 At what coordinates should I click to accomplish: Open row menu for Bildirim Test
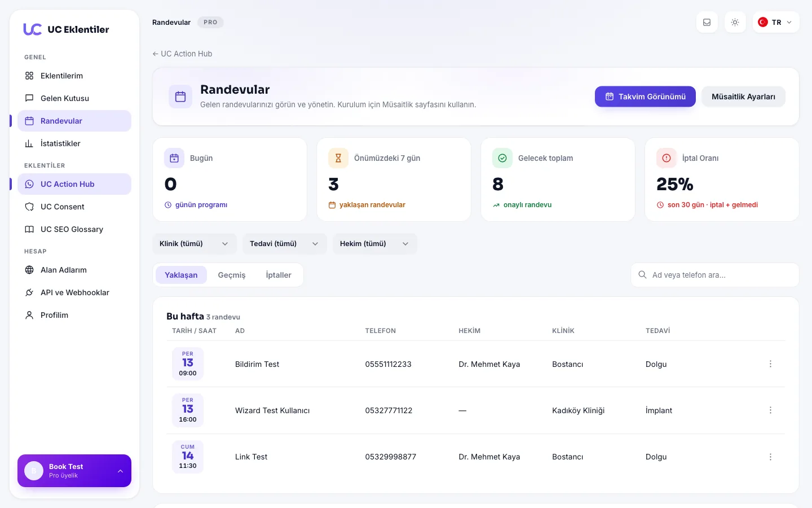[770, 364]
